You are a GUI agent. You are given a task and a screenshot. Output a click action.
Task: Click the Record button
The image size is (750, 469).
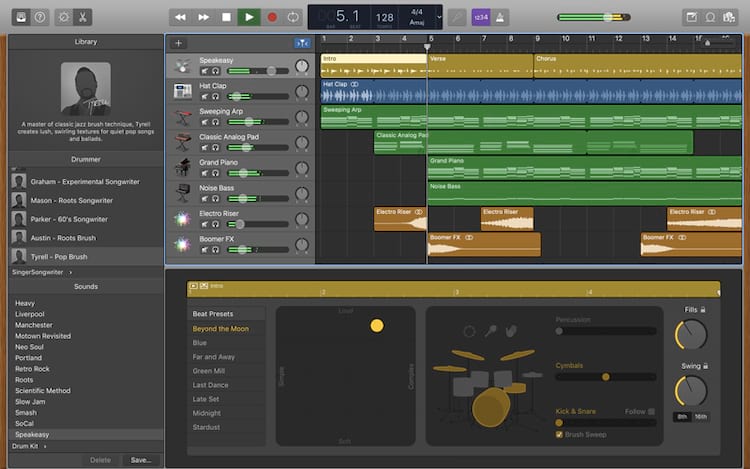[x=271, y=17]
